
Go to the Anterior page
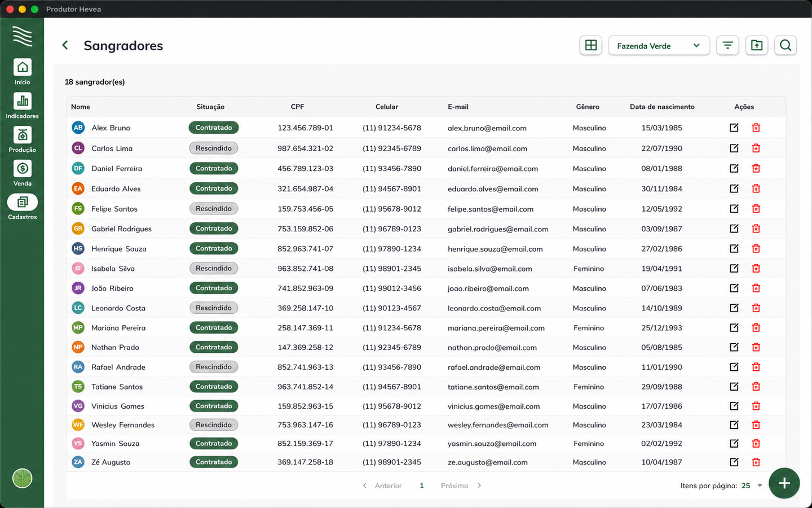[382, 485]
